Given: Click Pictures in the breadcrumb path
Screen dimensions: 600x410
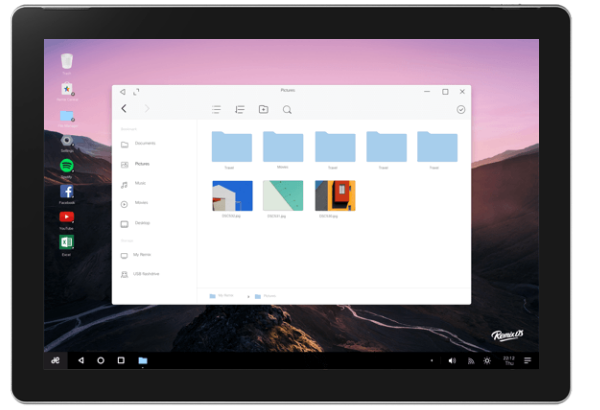Looking at the screenshot, I should (x=265, y=296).
